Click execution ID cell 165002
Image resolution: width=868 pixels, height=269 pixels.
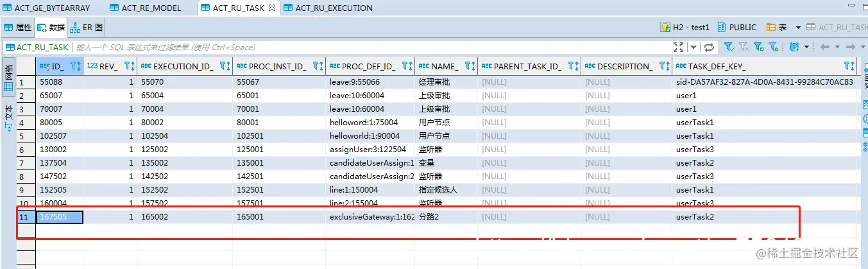tap(185, 217)
